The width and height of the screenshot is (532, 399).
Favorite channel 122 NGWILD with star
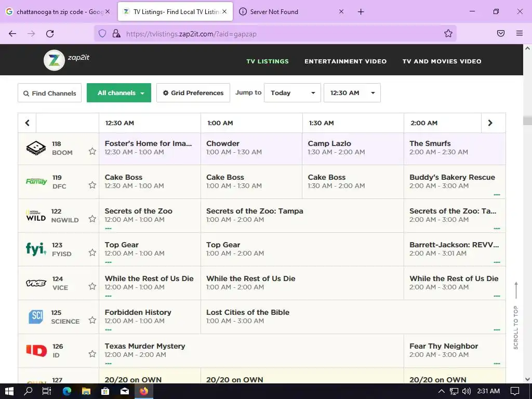coord(92,219)
